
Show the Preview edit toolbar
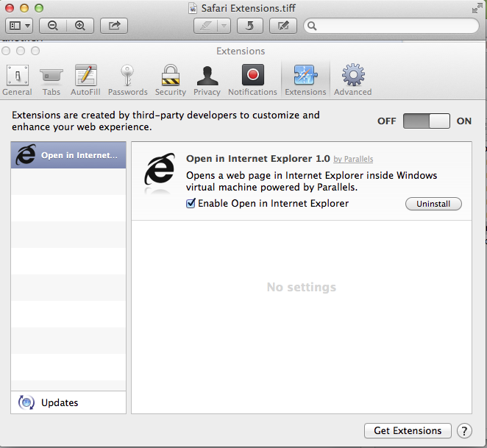[x=283, y=26]
